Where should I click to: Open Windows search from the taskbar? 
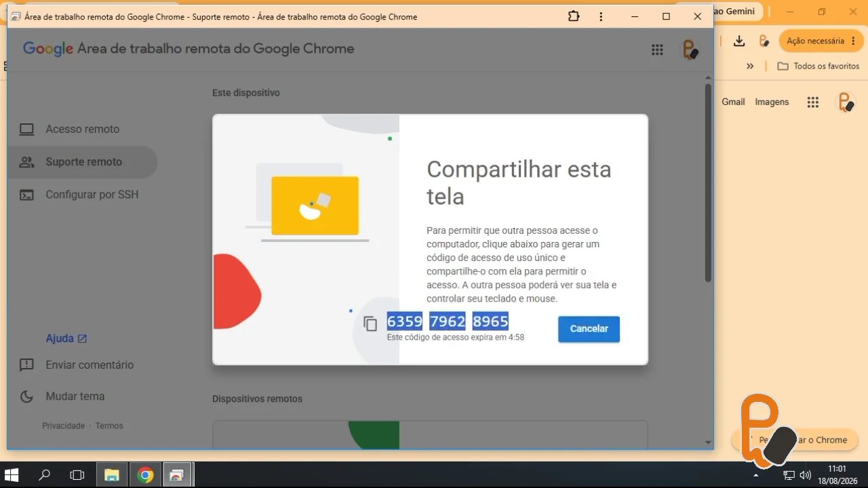click(x=45, y=475)
